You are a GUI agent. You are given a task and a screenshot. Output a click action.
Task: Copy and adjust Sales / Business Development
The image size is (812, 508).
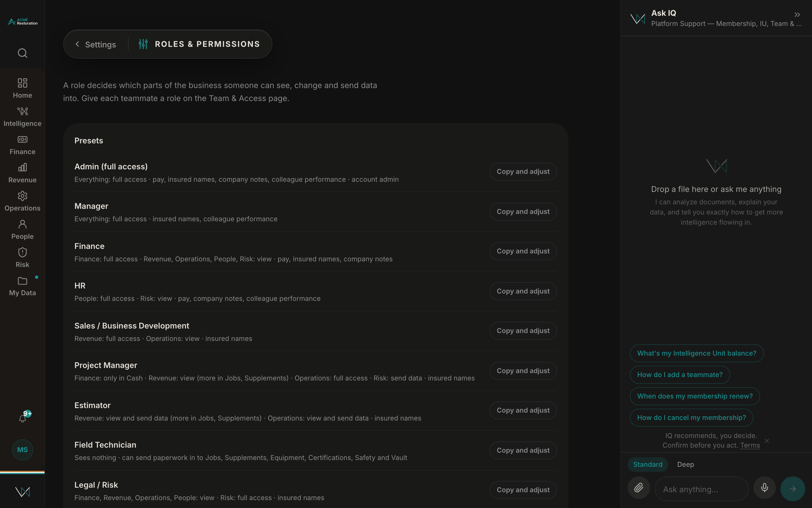(523, 330)
